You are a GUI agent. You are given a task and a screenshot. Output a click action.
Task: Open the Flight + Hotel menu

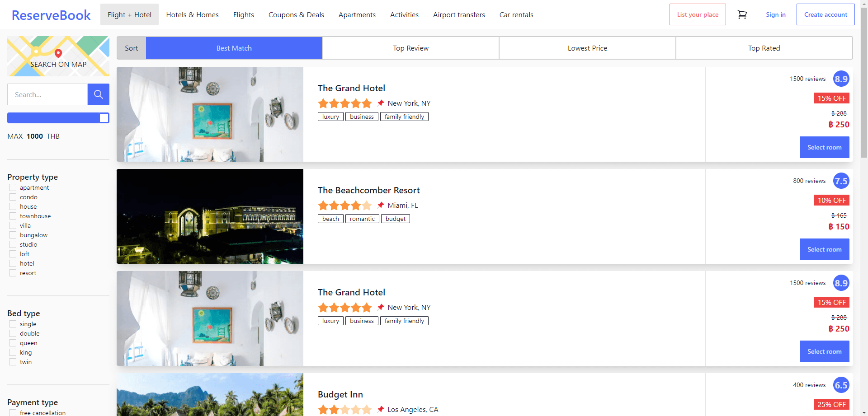click(129, 14)
